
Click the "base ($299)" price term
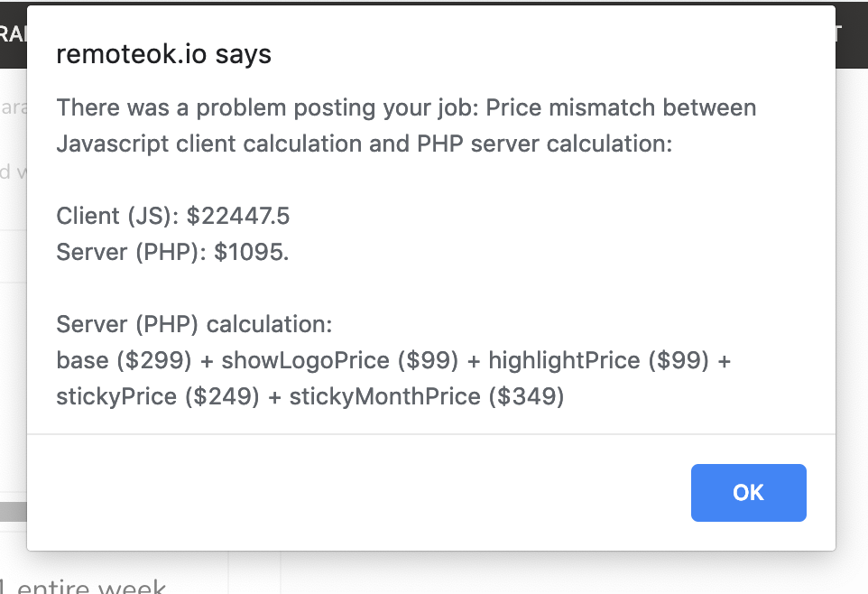124,360
